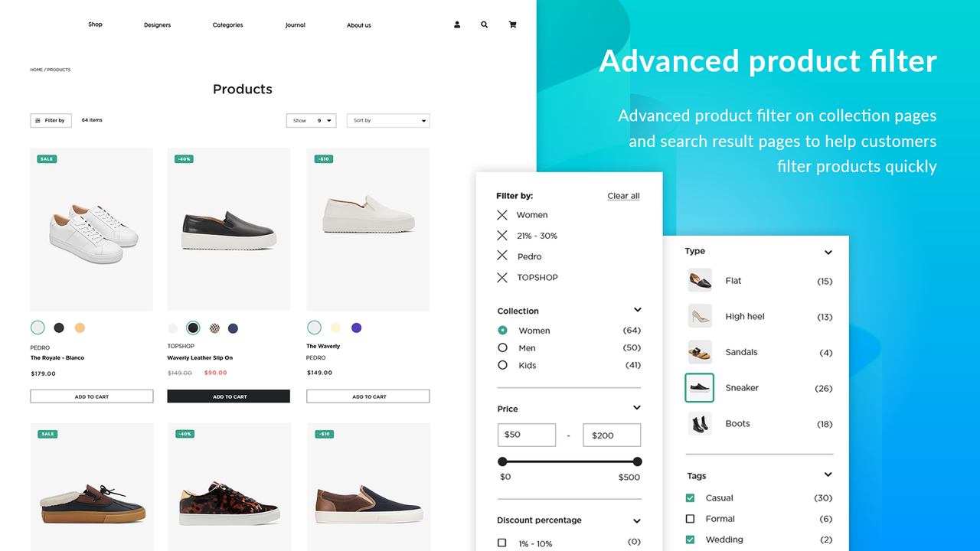980x551 pixels.
Task: Uncheck the Casual tag checkbox
Action: [x=690, y=498]
